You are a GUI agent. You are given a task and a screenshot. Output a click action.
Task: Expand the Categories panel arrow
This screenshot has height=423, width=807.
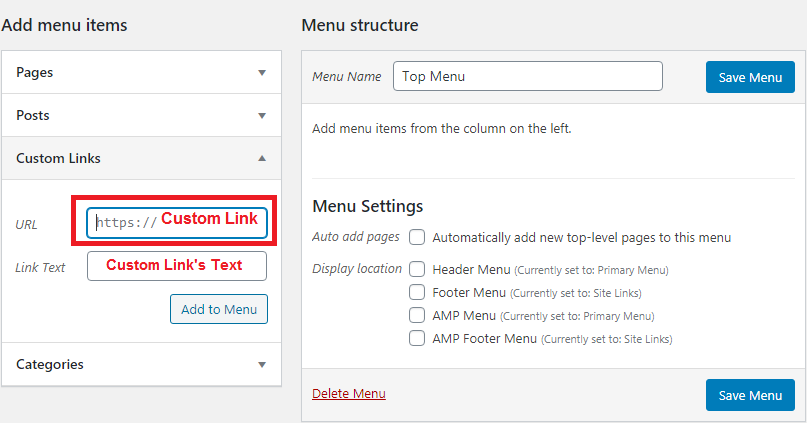point(262,365)
